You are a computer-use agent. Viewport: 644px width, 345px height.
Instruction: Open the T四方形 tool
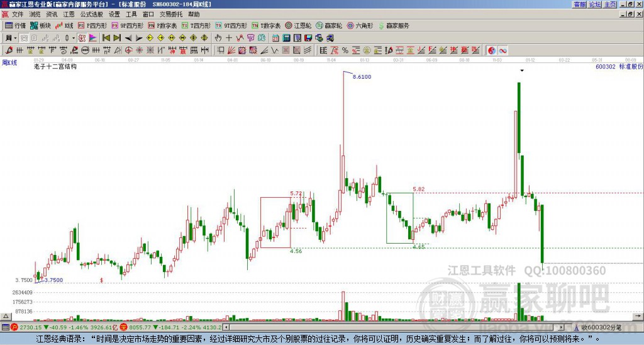[x=196, y=25]
